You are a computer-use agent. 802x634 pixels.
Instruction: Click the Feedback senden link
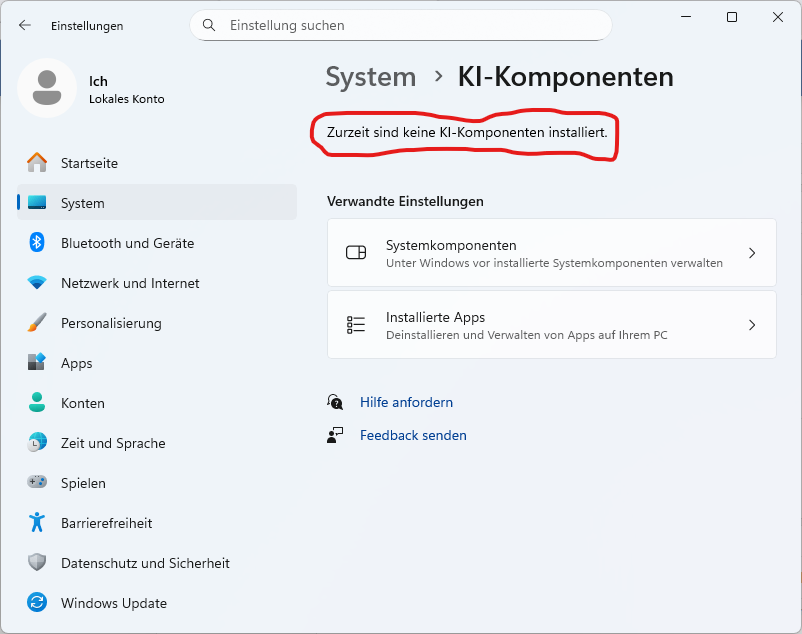(413, 435)
